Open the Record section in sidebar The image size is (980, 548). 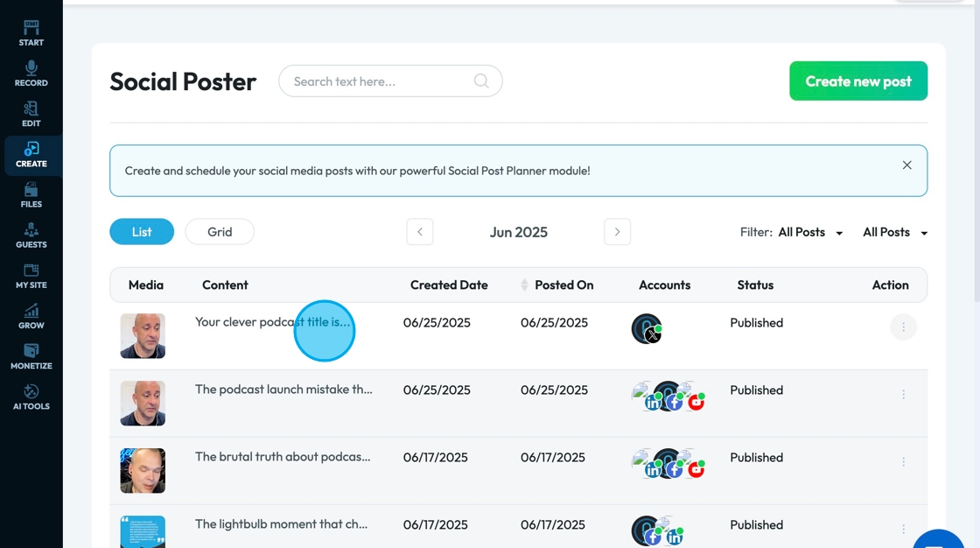tap(31, 74)
